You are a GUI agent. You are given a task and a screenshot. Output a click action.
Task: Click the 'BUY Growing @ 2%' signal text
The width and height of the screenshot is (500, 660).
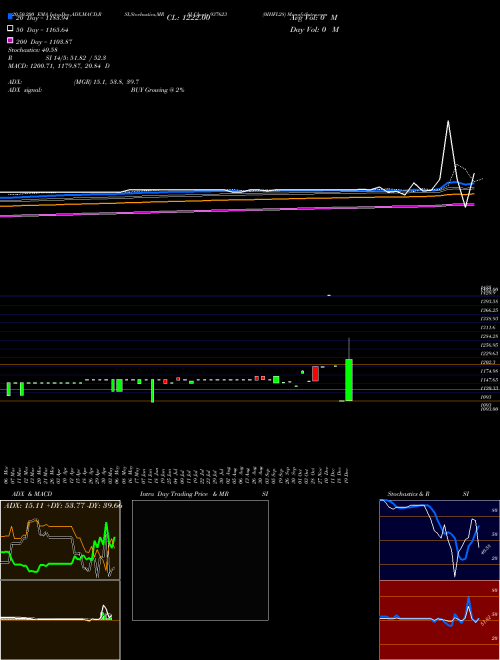[157, 90]
